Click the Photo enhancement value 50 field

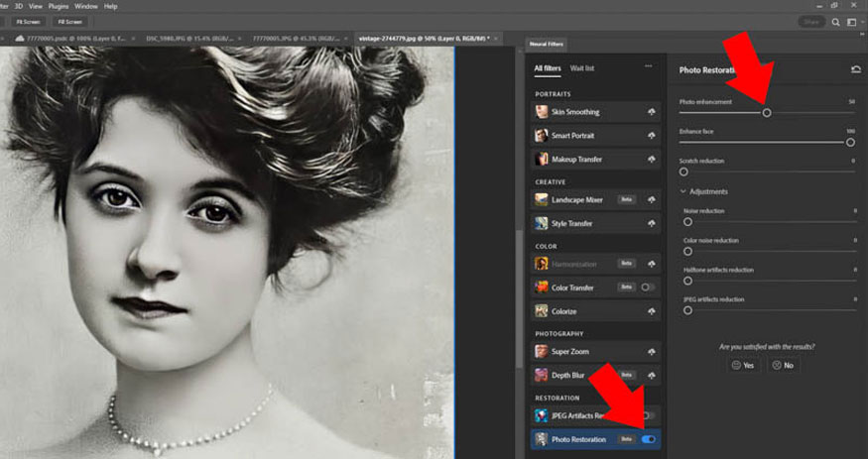(852, 102)
